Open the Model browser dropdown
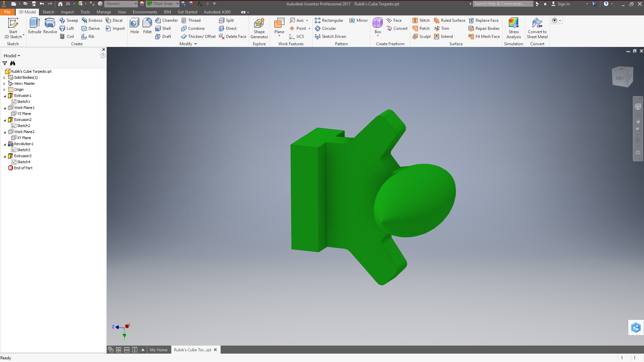Image resolution: width=644 pixels, height=362 pixels. 12,56
